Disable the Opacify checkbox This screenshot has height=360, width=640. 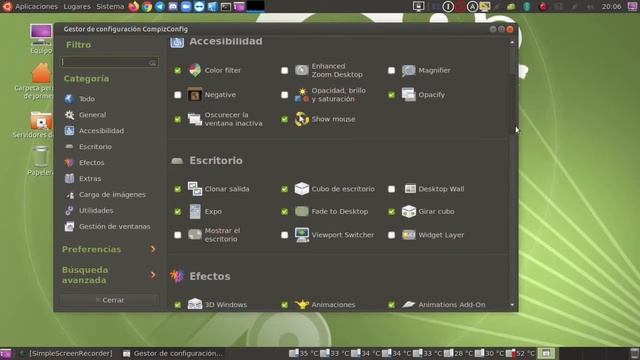coord(391,95)
